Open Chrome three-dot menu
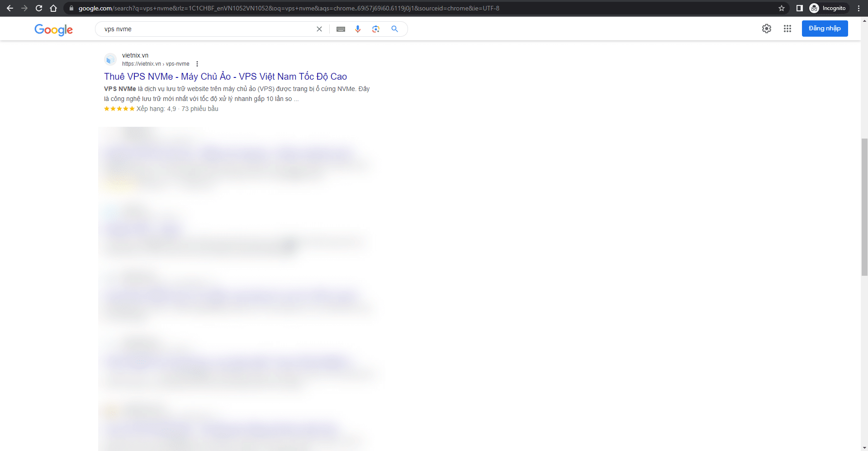The width and height of the screenshot is (868, 451). [859, 8]
